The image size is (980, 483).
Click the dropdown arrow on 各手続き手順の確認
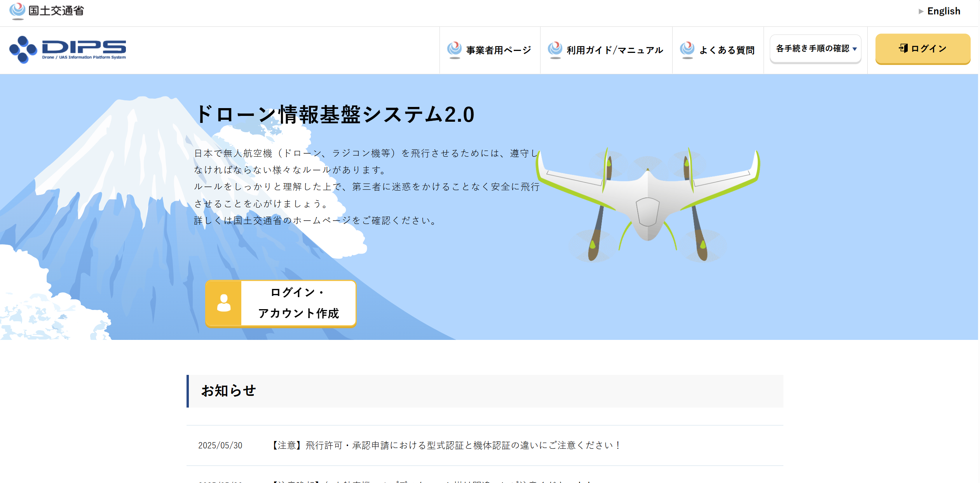854,49
